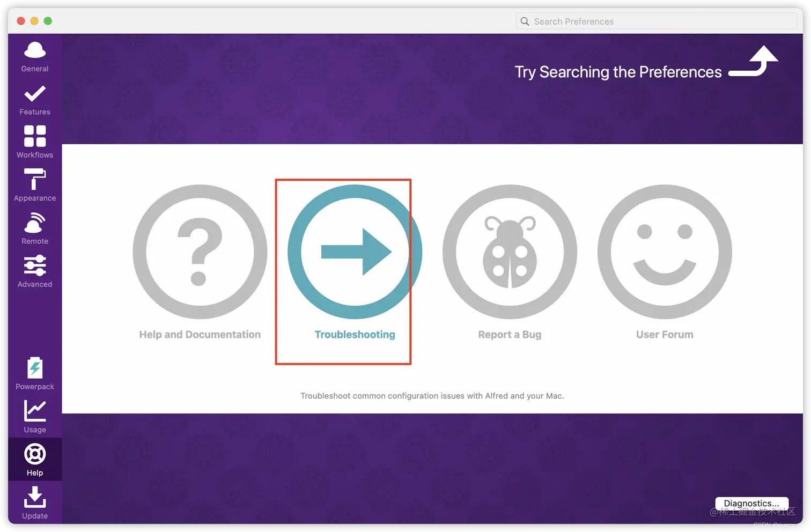Select the Help lifebuoy section
811x532 pixels.
[35, 460]
